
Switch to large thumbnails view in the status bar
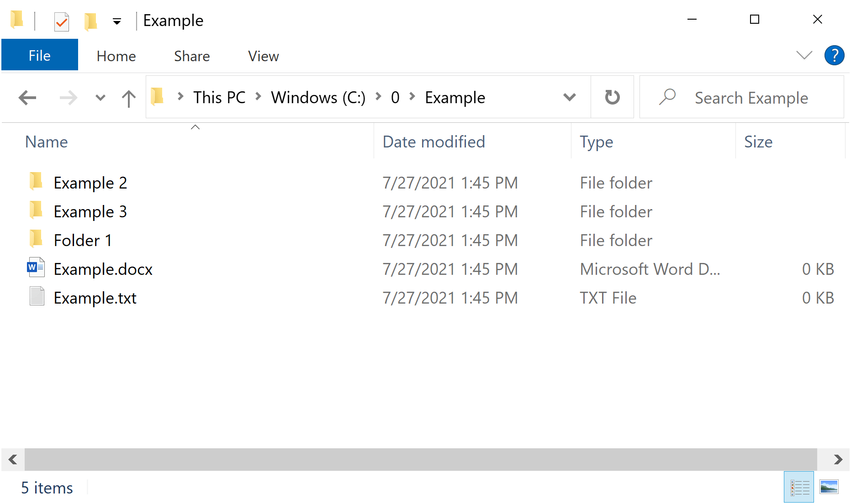click(x=830, y=487)
